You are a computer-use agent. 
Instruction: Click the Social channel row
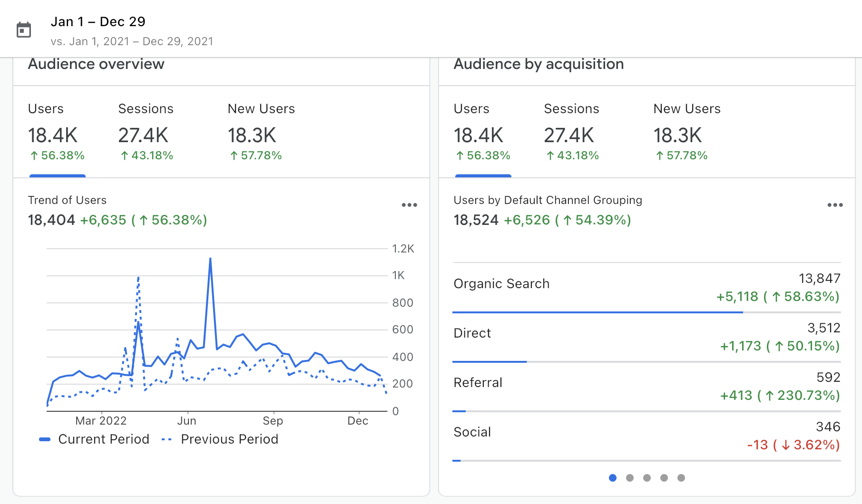(647, 436)
